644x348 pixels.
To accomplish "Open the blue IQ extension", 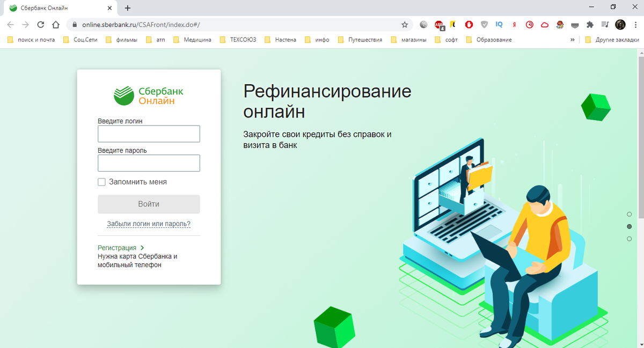I will point(499,25).
